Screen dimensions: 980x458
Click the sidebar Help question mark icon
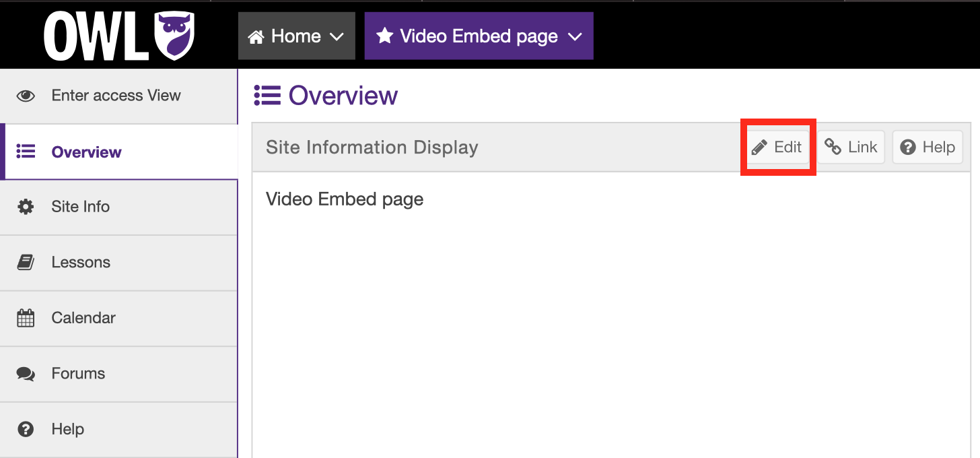point(26,429)
